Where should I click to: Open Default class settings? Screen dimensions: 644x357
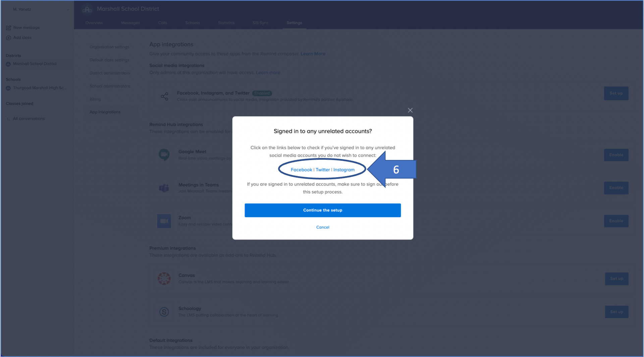[x=109, y=60]
